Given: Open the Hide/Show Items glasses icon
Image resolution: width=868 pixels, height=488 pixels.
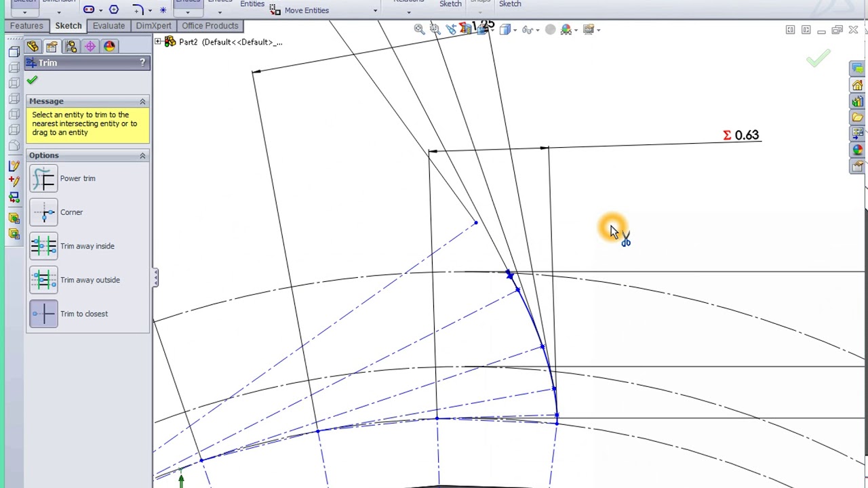Looking at the screenshot, I should [527, 30].
